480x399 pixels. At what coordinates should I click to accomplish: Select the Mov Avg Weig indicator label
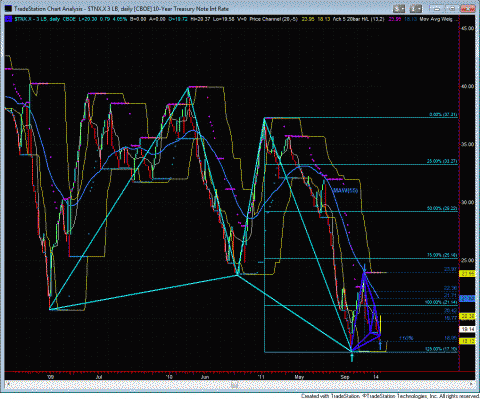[436, 19]
